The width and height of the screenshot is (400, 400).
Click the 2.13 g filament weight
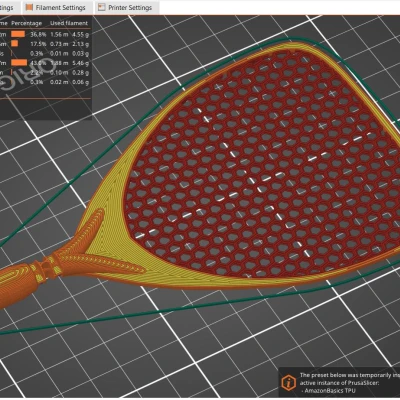pyautogui.click(x=80, y=44)
